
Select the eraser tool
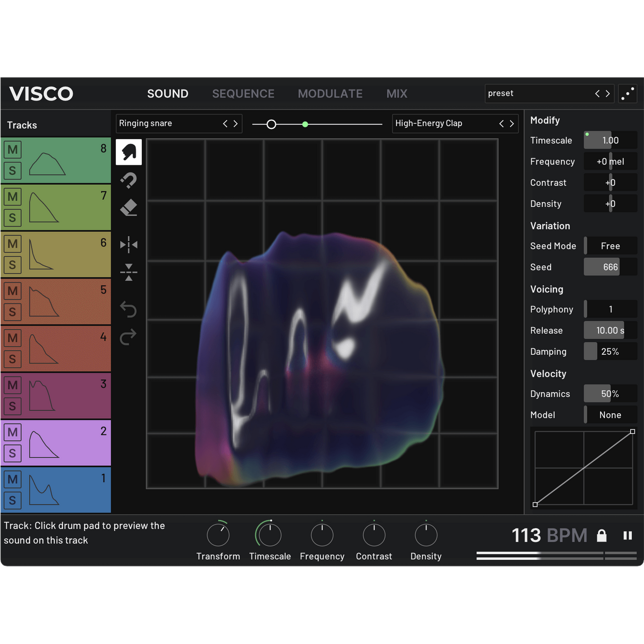pyautogui.click(x=129, y=208)
